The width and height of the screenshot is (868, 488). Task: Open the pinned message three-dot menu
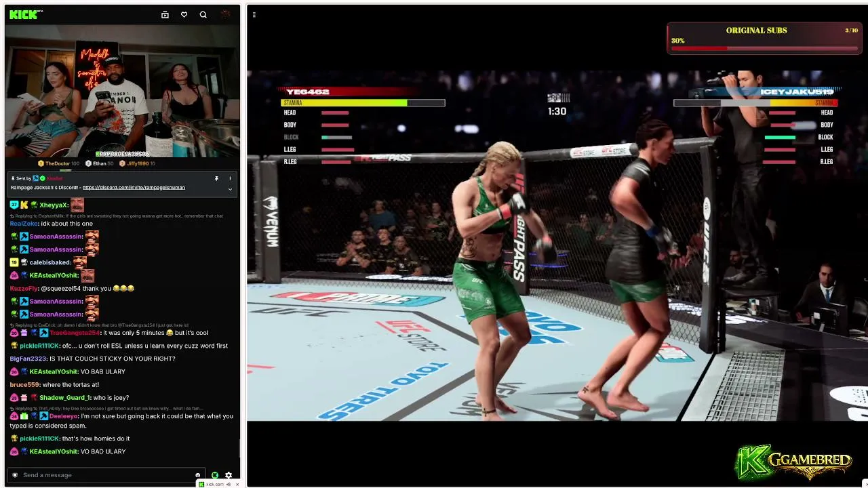point(230,178)
